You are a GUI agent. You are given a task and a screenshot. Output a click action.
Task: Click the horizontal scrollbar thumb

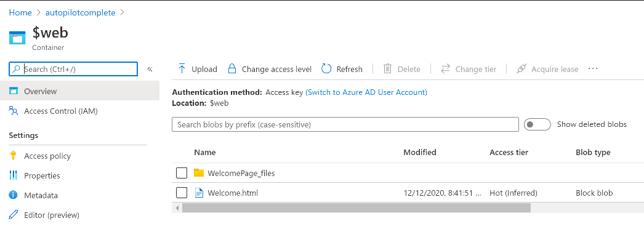click(356, 208)
